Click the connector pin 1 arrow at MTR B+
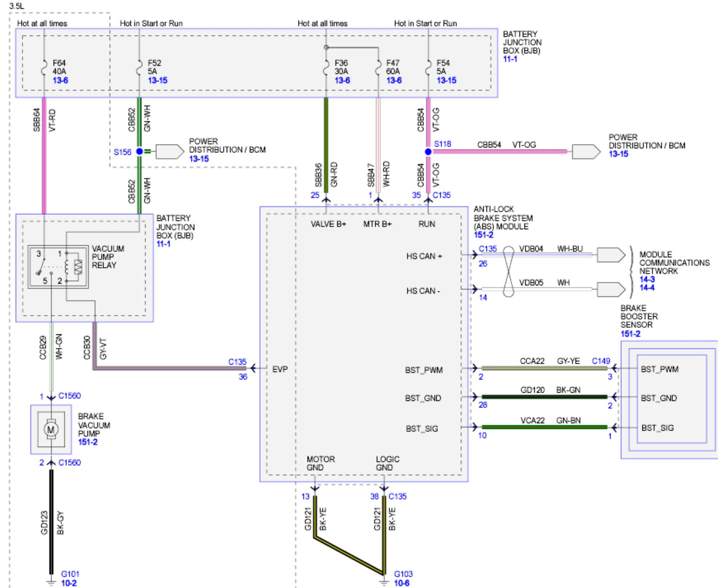 pos(378,199)
